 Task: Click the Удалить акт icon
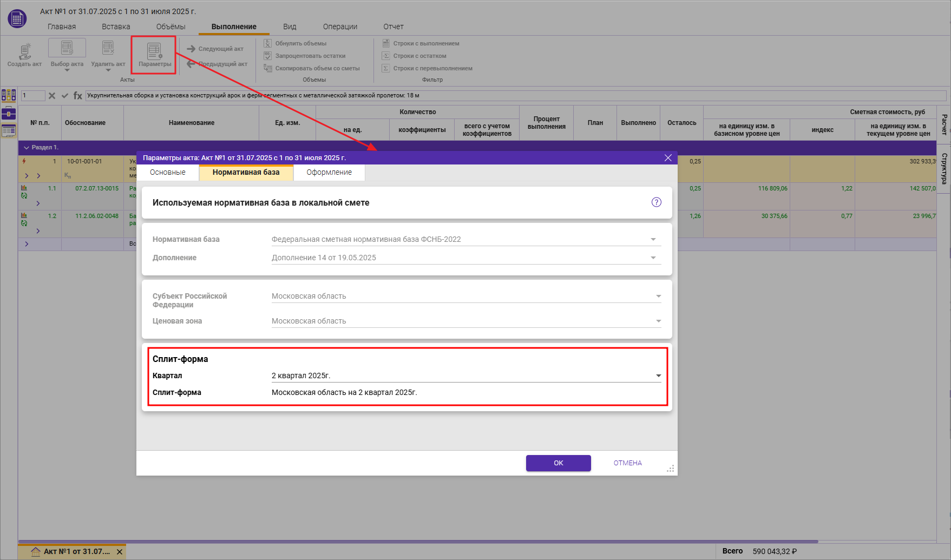point(108,49)
